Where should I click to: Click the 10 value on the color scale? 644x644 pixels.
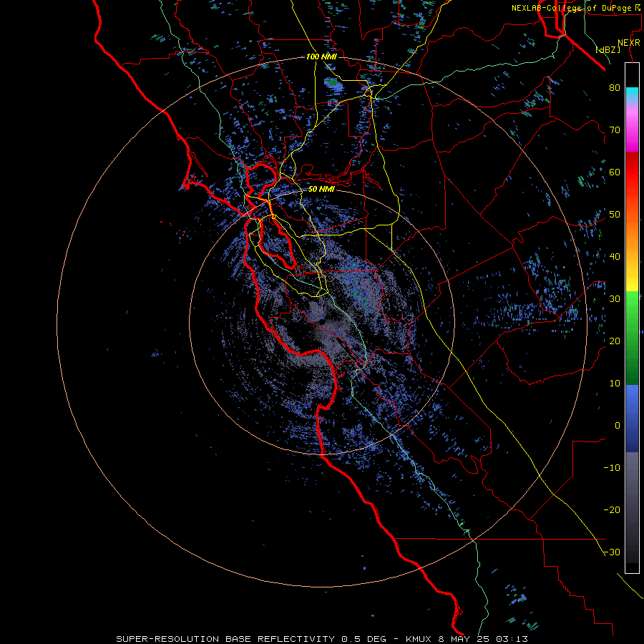[615, 384]
